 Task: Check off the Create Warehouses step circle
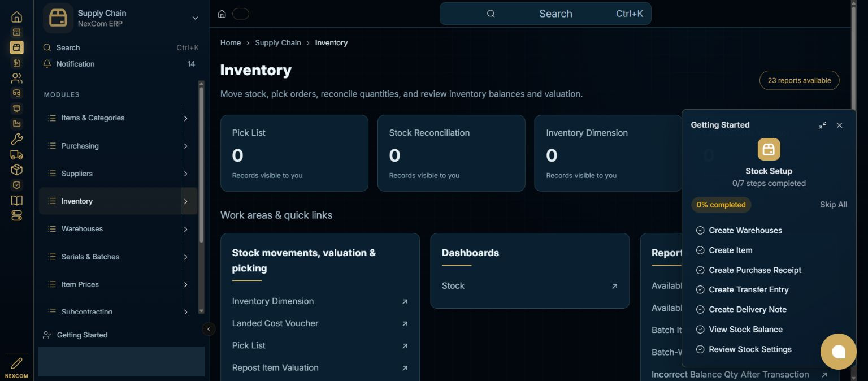[x=700, y=231]
